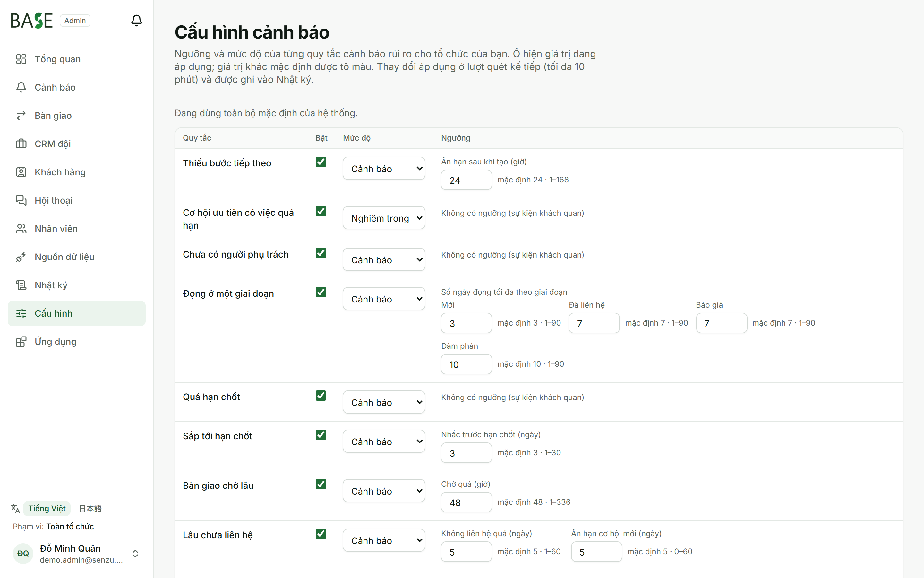Click the CRM đội briefcase icon
Image resolution: width=924 pixels, height=578 pixels.
click(21, 144)
